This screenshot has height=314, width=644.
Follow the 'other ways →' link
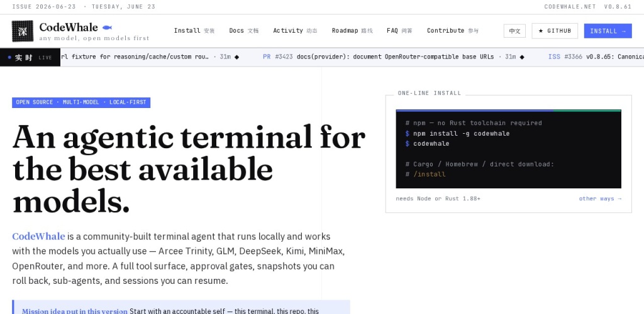tap(600, 198)
